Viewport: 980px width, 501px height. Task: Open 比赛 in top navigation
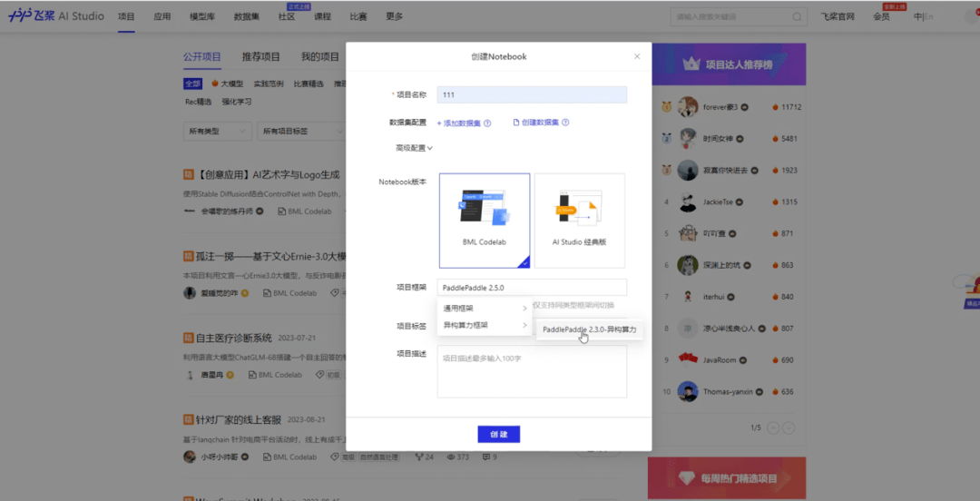358,17
